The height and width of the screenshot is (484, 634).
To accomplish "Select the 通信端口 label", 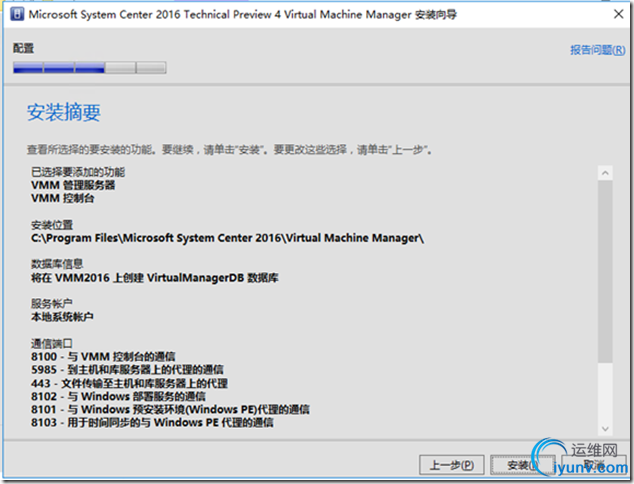I will (x=52, y=344).
